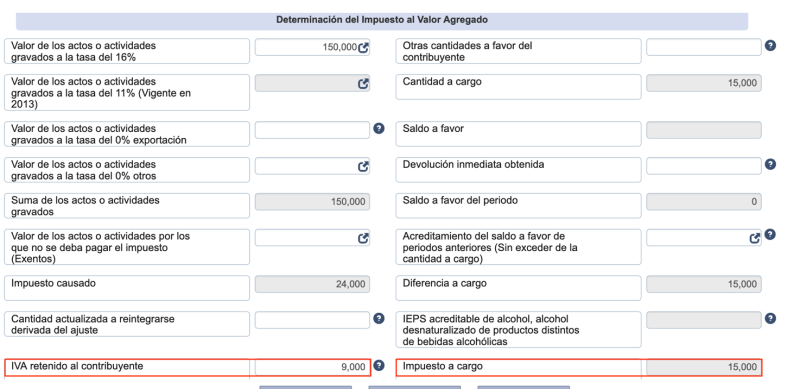
Task: Open detail popup for Acreditamiento del saldo a favor
Action: 755,238
